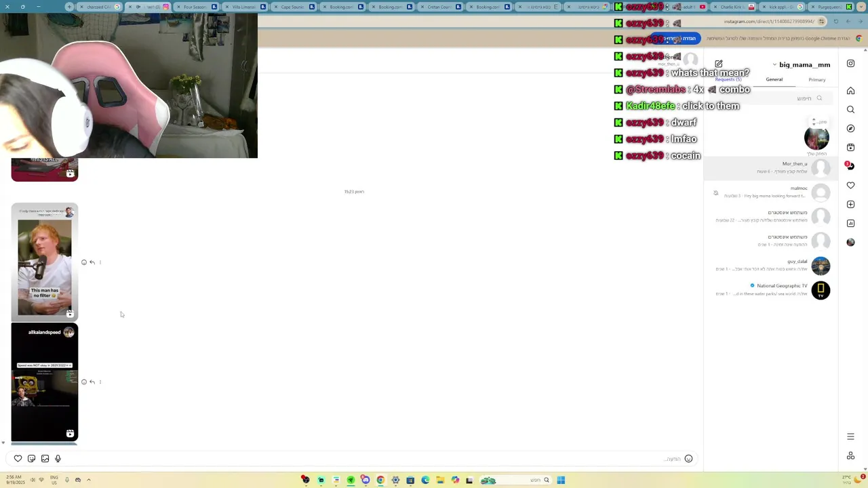Click the blue set-as-default Chrome button
This screenshot has height=488, width=868.
point(675,39)
